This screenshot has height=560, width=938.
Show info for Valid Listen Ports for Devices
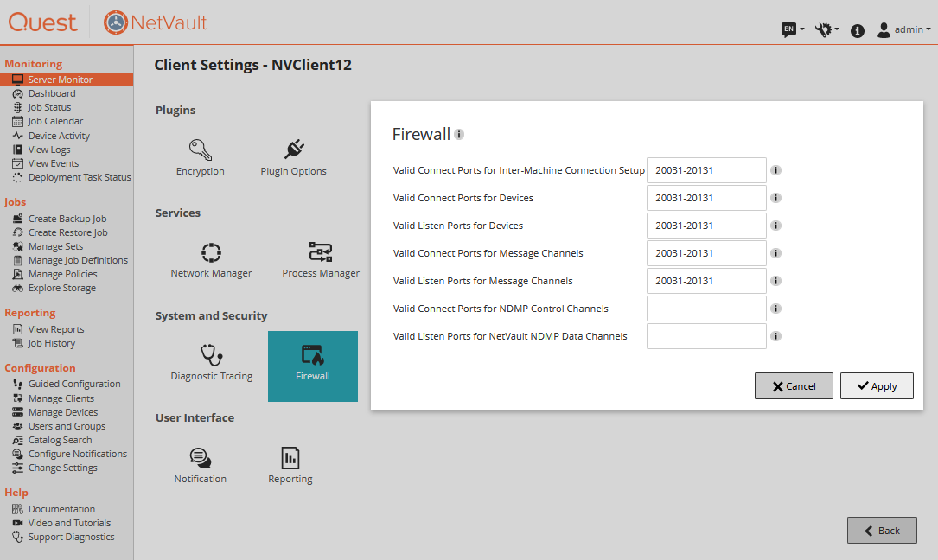click(x=775, y=226)
